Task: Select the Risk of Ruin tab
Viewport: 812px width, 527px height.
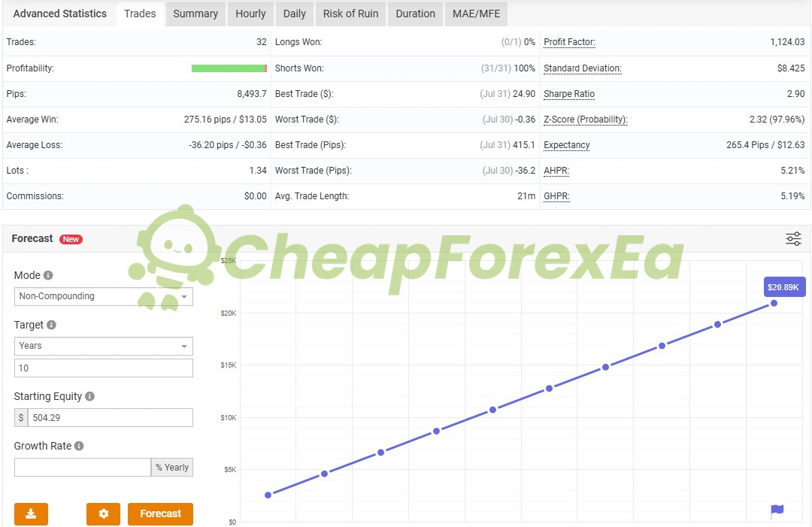Action: (350, 14)
